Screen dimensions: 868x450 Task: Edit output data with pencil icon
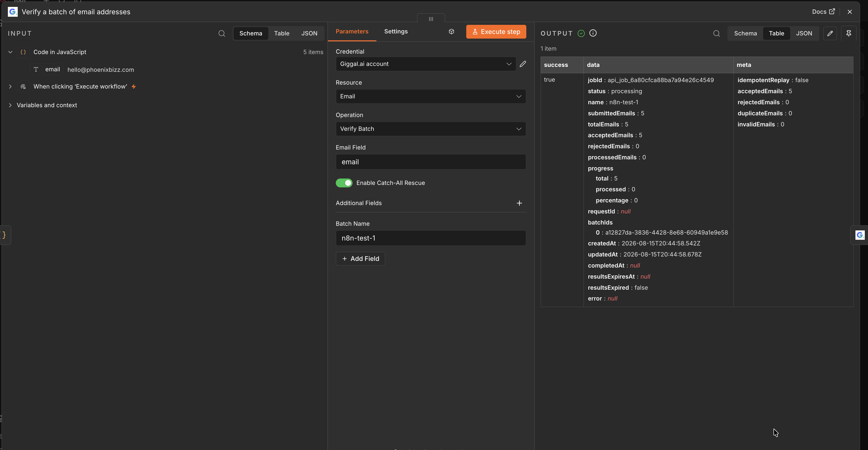pyautogui.click(x=830, y=33)
